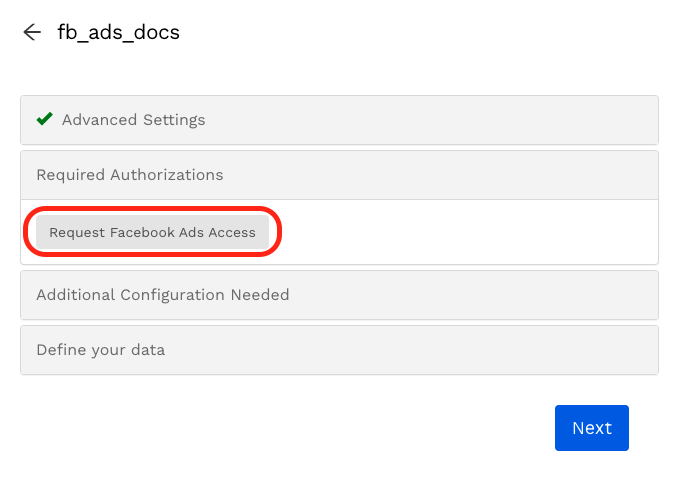Expand the Additional Configuration Needed section
Image resolution: width=680 pixels, height=478 pixels.
pyautogui.click(x=340, y=295)
